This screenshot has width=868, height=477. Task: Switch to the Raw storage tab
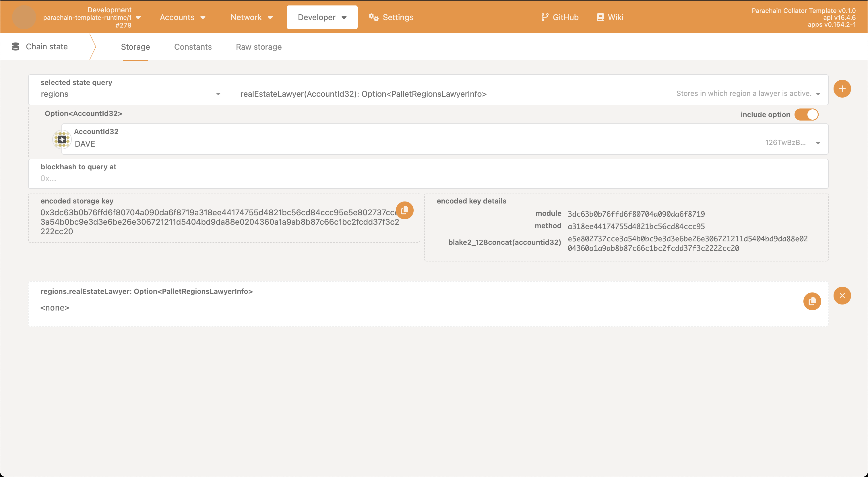tap(258, 47)
